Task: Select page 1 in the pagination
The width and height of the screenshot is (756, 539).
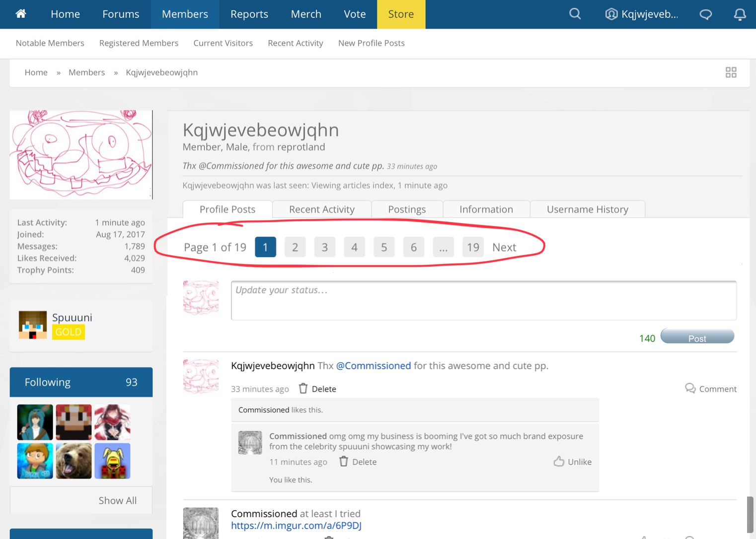Action: pos(266,247)
